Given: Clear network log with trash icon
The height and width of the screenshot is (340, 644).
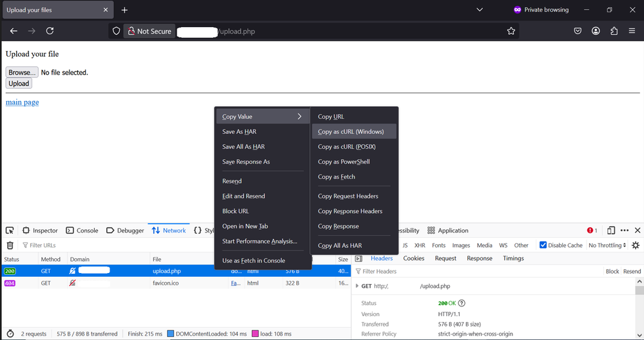Looking at the screenshot, I should point(10,245).
